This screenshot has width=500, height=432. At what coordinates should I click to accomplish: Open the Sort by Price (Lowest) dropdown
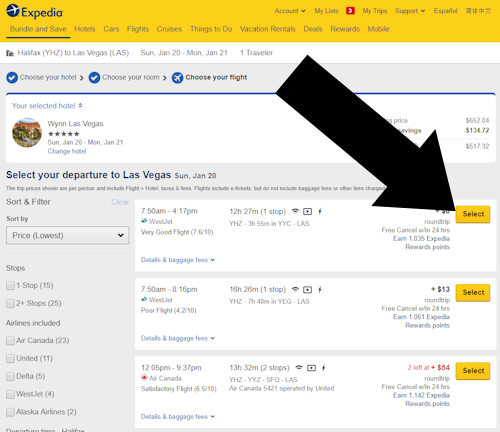68,236
